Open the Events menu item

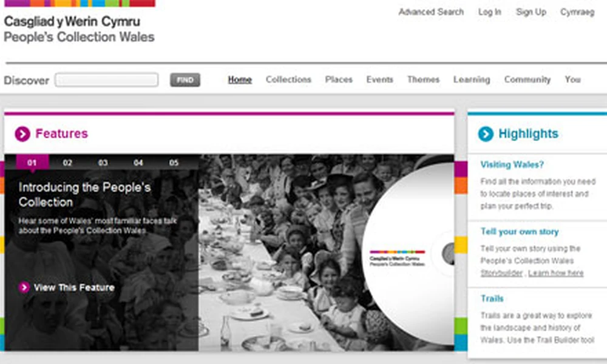pos(380,79)
